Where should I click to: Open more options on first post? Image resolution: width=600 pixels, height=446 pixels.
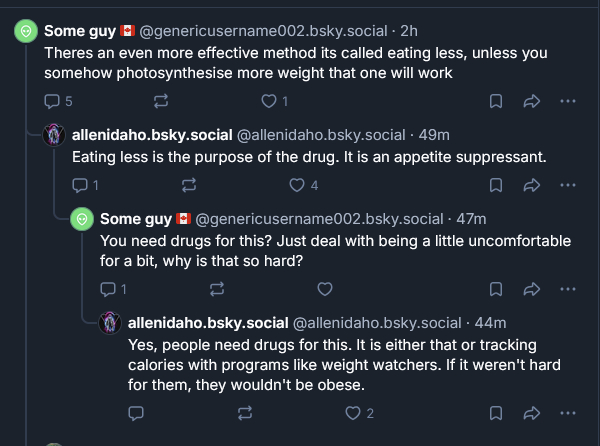click(x=567, y=101)
